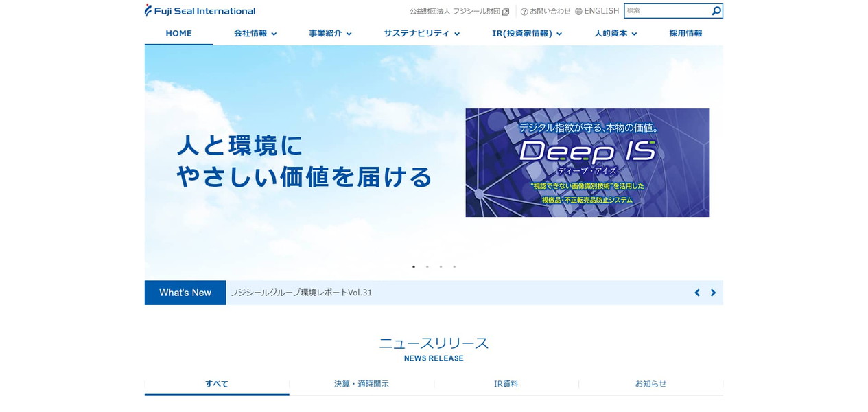Image resolution: width=868 pixels, height=412 pixels.
Task: Click the question mark icon beside お問い合わせ
Action: coord(524,12)
